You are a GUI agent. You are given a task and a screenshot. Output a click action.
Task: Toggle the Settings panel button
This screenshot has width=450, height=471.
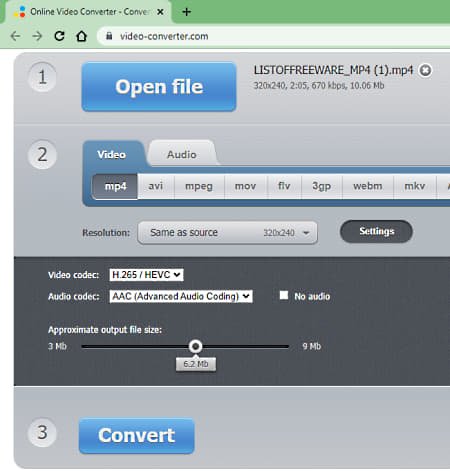click(376, 231)
